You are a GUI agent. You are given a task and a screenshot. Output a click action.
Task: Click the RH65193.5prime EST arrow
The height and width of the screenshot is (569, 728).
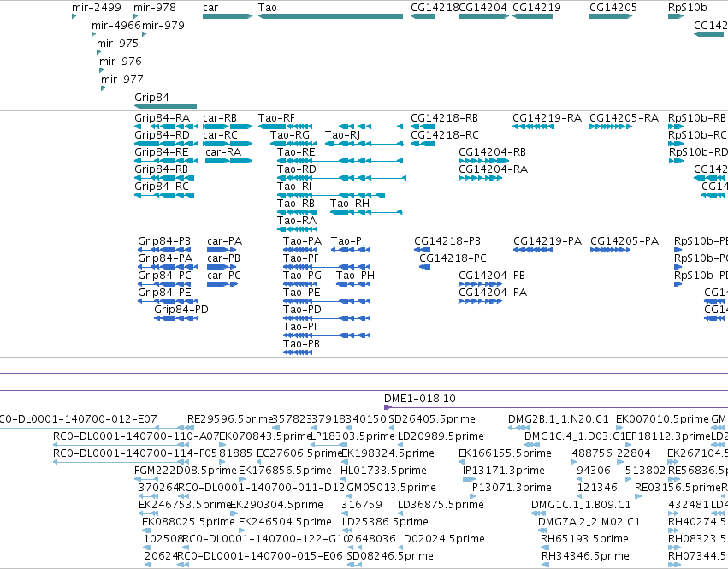(545, 548)
